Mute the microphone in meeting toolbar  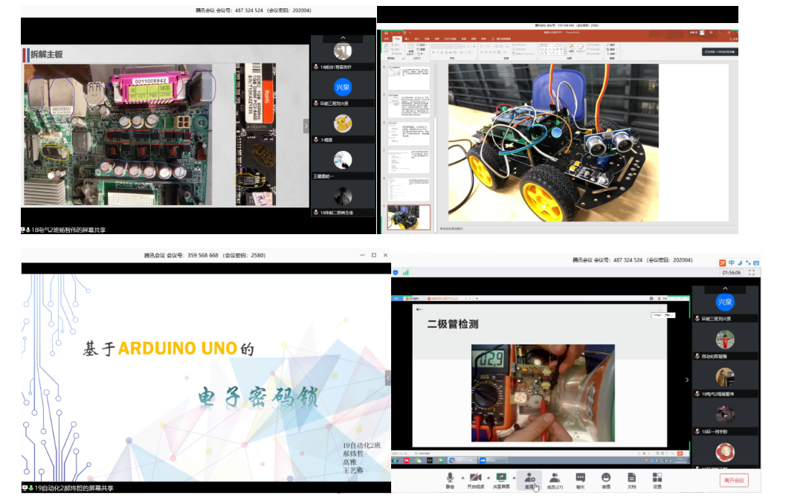pyautogui.click(x=449, y=480)
